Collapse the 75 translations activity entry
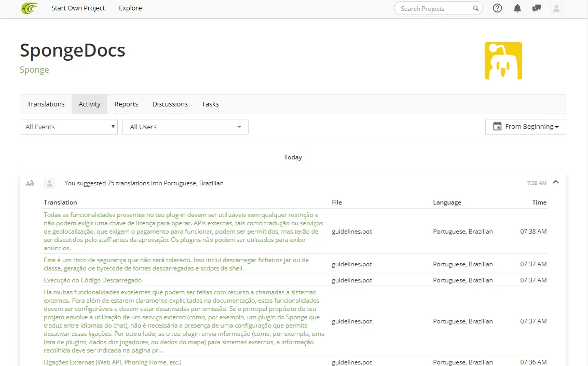The width and height of the screenshot is (588, 366). click(556, 182)
